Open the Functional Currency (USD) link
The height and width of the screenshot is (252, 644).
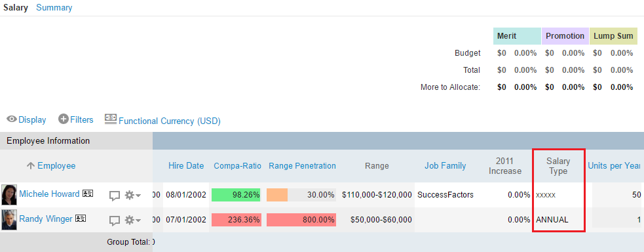[x=170, y=121]
